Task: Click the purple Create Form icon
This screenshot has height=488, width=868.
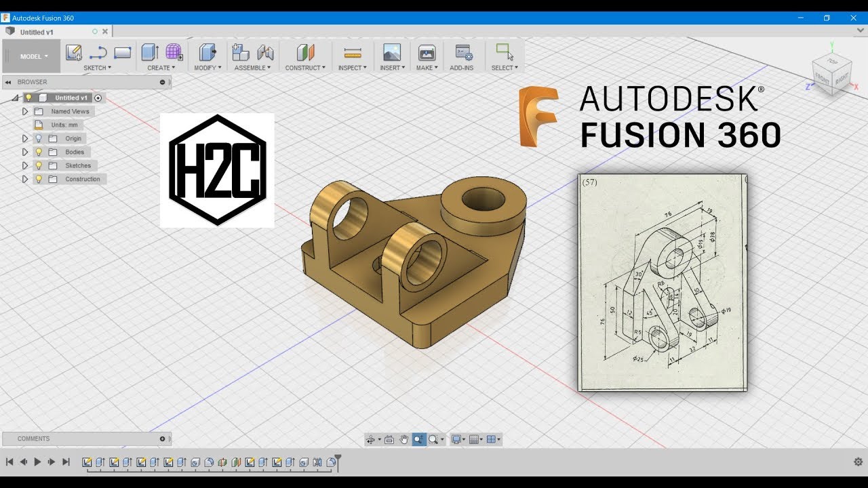Action: click(174, 52)
